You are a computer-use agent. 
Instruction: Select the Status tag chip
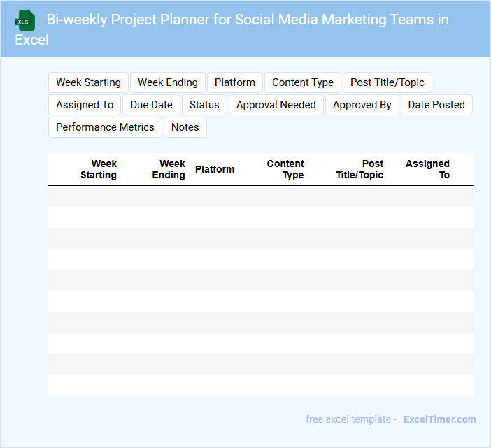pos(204,105)
